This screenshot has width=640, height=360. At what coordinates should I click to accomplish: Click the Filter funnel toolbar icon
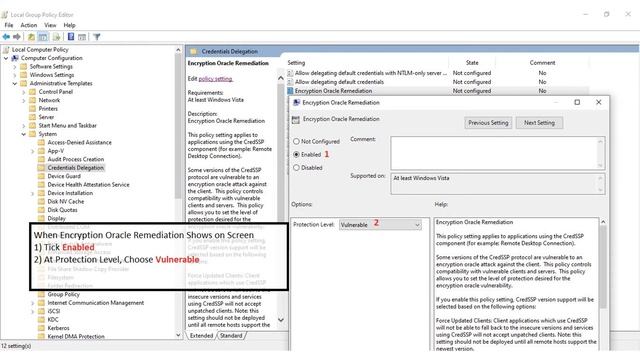pyautogui.click(x=97, y=37)
